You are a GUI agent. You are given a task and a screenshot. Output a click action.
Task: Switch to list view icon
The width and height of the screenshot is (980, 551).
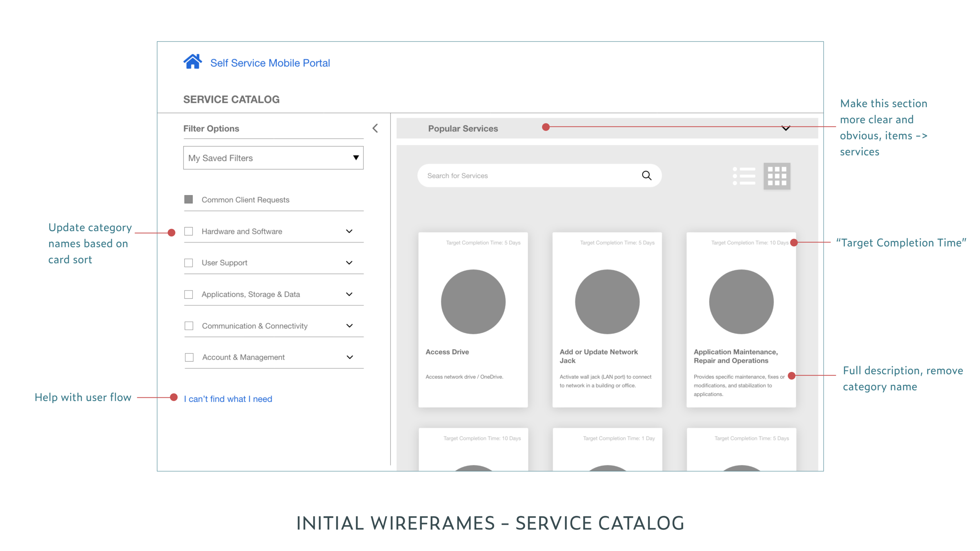tap(744, 176)
